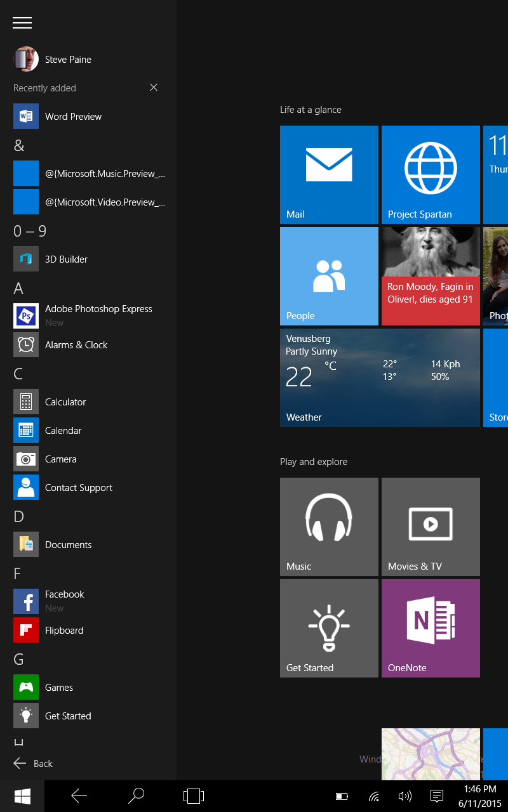Screen dimensions: 508x812
Task: Open the Maps tile thumbnail
Action: click(431, 754)
